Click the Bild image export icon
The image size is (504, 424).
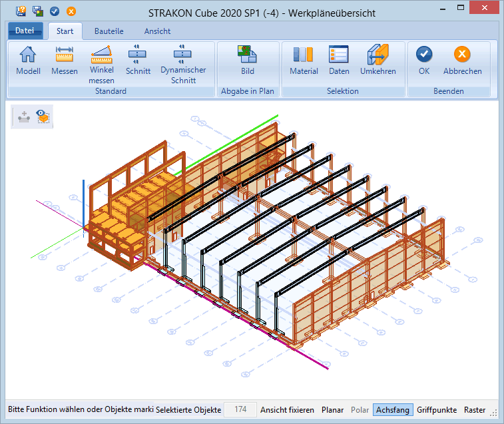point(248,55)
